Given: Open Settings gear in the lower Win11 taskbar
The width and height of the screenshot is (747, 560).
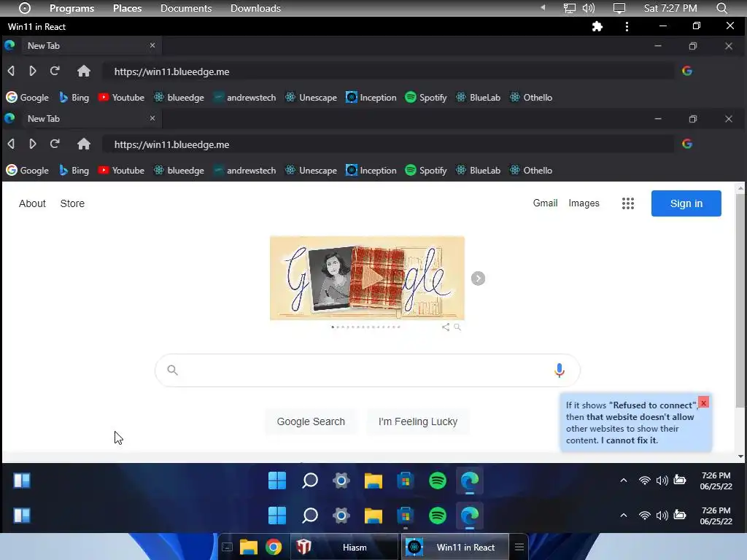Looking at the screenshot, I should [x=341, y=516].
